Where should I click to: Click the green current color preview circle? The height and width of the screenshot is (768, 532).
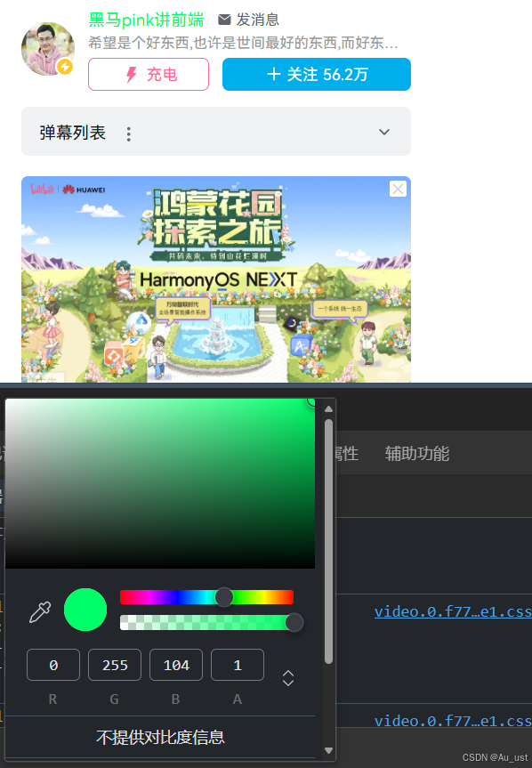point(85,610)
